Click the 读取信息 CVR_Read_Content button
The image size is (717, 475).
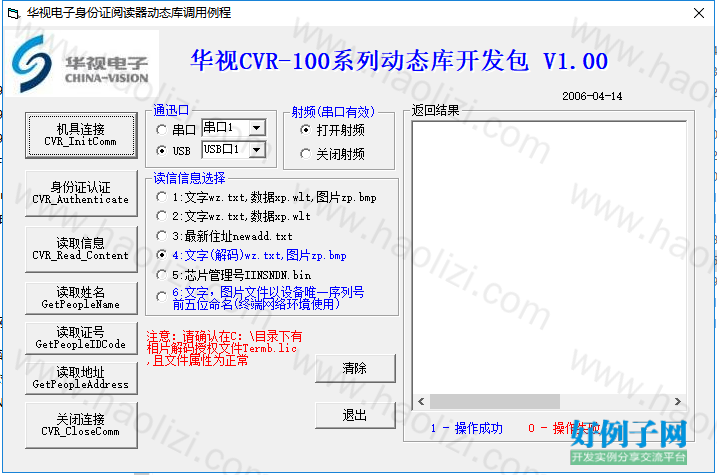81,249
